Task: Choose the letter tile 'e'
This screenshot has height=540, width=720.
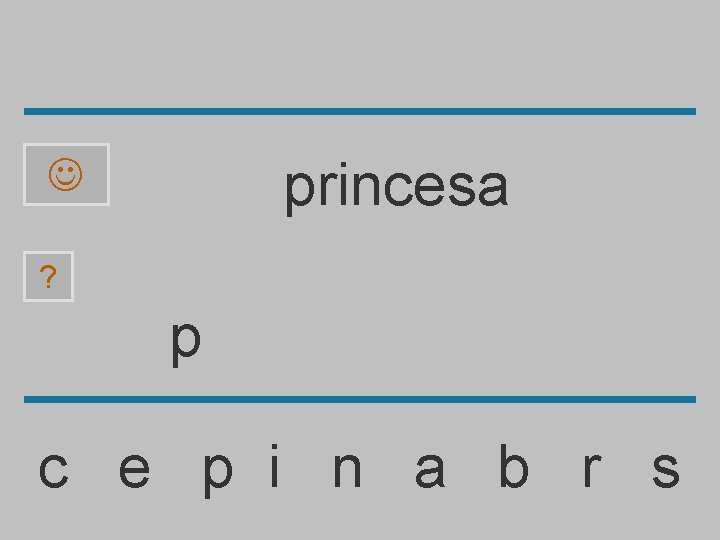Action: point(134,470)
